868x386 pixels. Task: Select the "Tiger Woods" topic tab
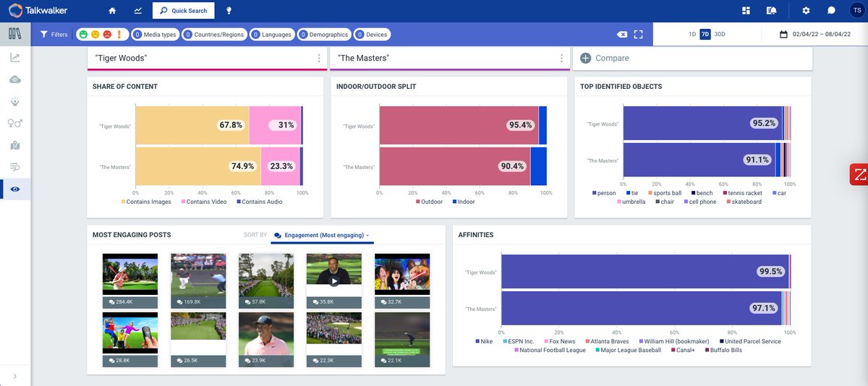tap(207, 58)
